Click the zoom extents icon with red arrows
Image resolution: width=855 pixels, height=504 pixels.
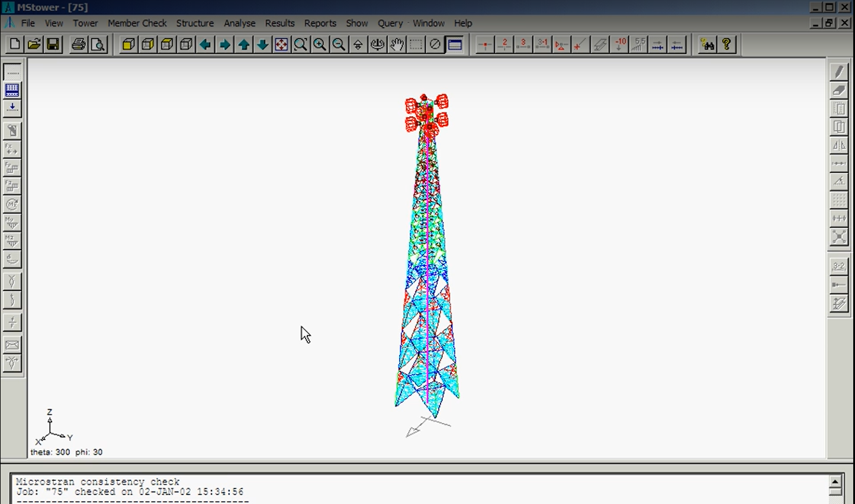pyautogui.click(x=281, y=44)
